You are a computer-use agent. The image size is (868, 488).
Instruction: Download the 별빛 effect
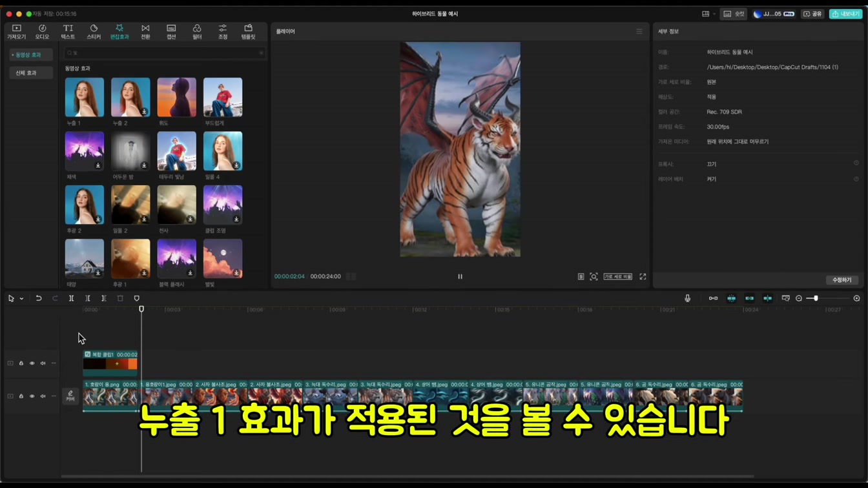pyautogui.click(x=236, y=272)
